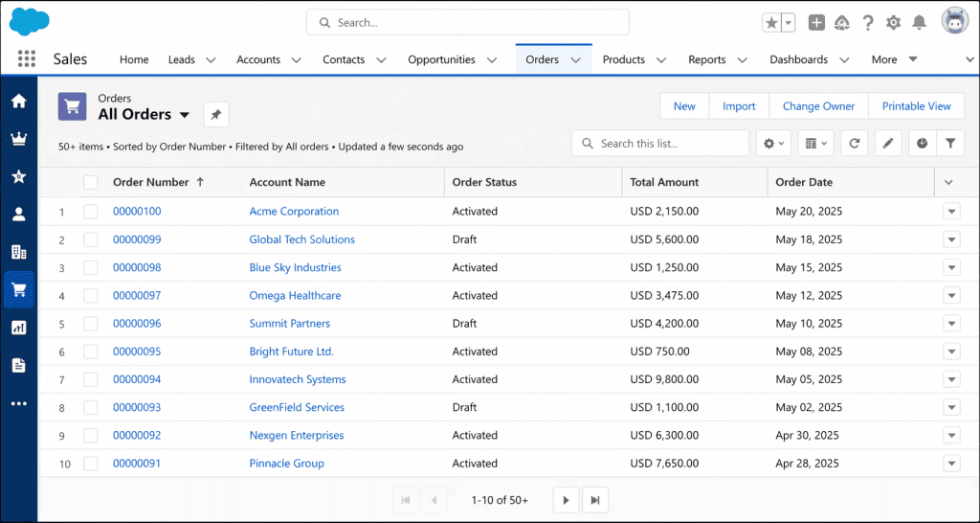This screenshot has height=523, width=980.
Task: Open the document icon in sidebar
Action: pyautogui.click(x=19, y=365)
